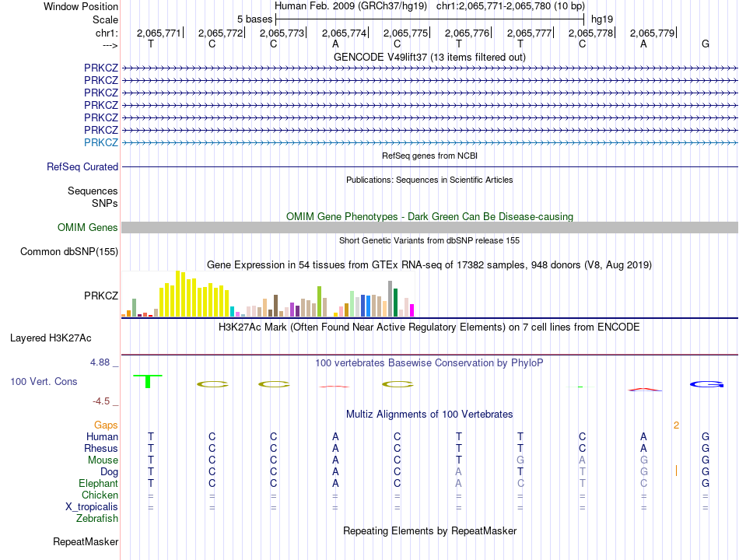
Task: Click the 2,065,775 position in the ruler
Action: [405, 33]
